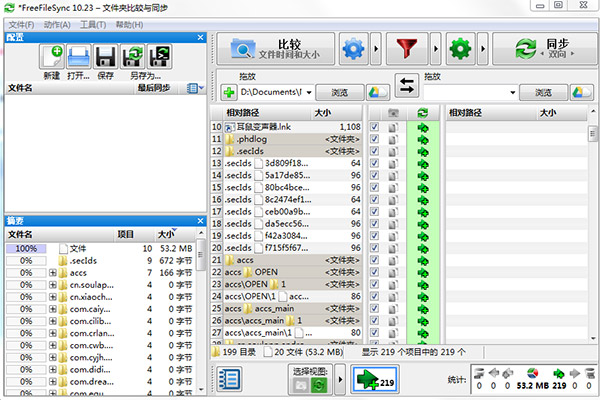Swap left and right folders

point(406,85)
